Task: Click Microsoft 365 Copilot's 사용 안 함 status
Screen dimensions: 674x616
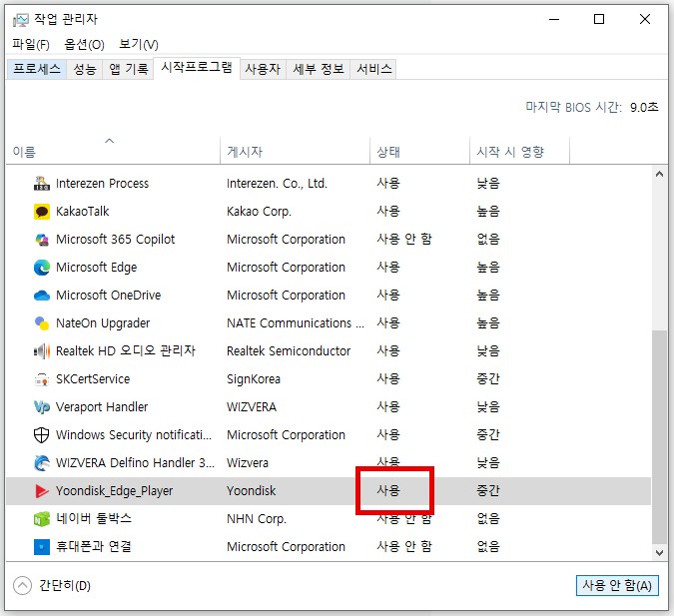Action: [x=404, y=240]
